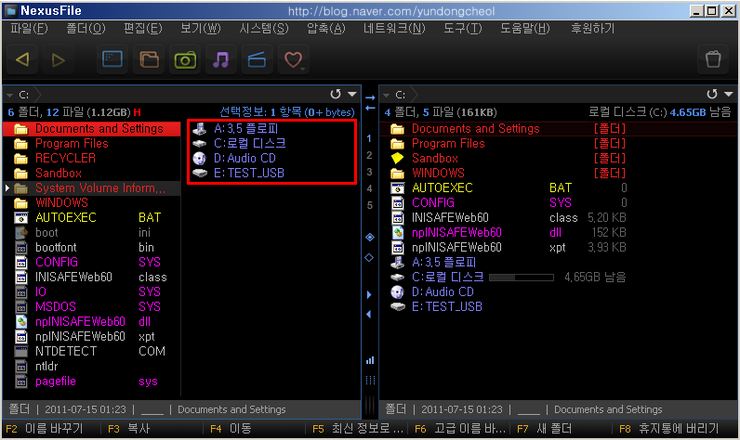The width and height of the screenshot is (740, 440).
Task: Select Sandbox folder in right panel
Action: [435, 158]
